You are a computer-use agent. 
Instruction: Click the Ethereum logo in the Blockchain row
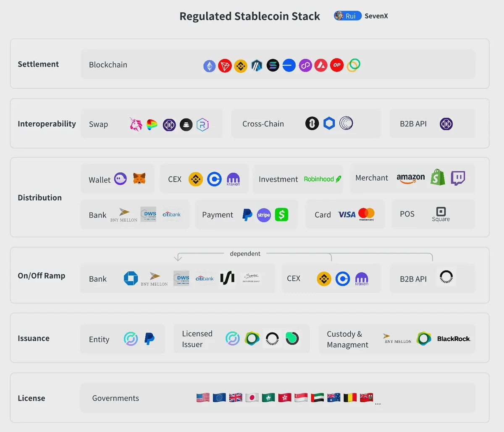point(209,66)
